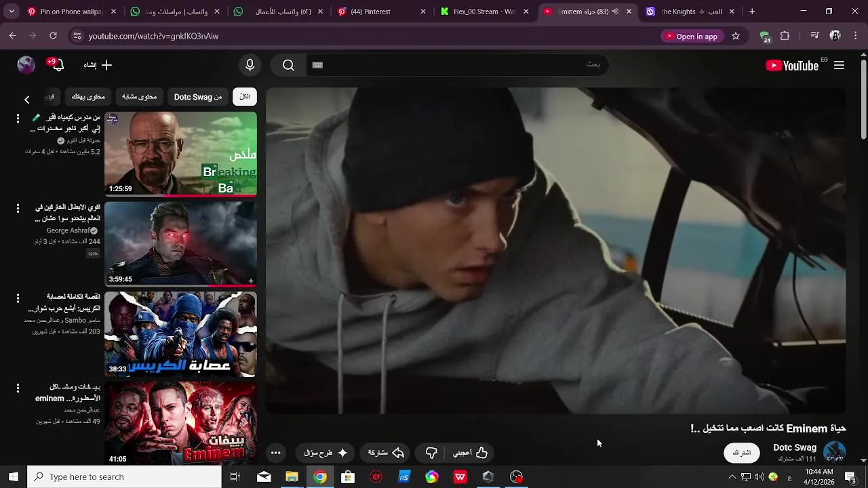Viewport: 868px width, 488px height.
Task: Open options menu for Eminem beefs video
Action: click(18, 388)
